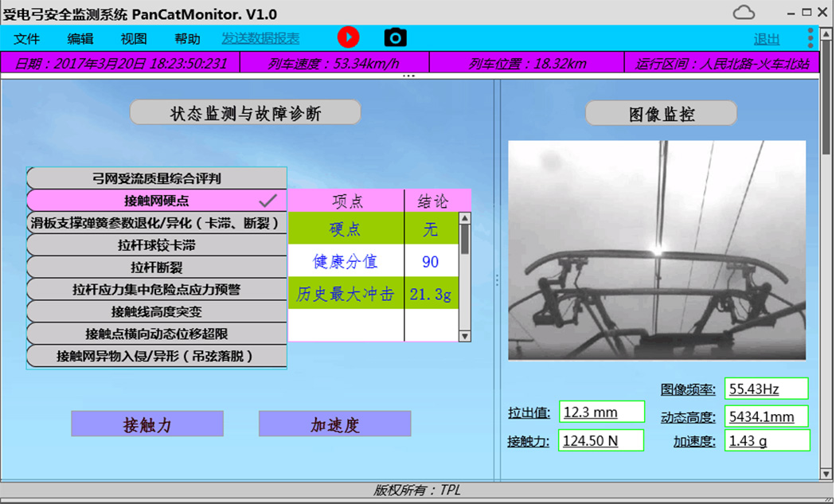Click results table scroll up arrow
Image resolution: width=836 pixels, height=504 pixels.
(x=465, y=217)
